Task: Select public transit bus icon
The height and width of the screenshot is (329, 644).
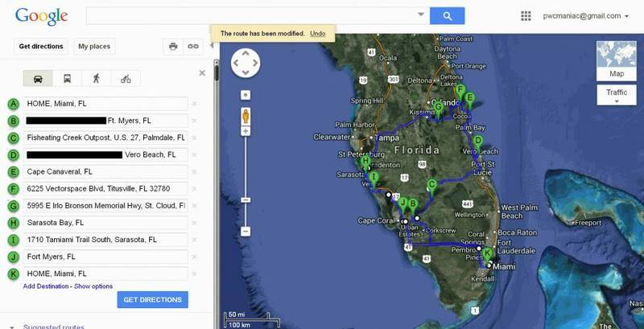Action: click(x=68, y=78)
